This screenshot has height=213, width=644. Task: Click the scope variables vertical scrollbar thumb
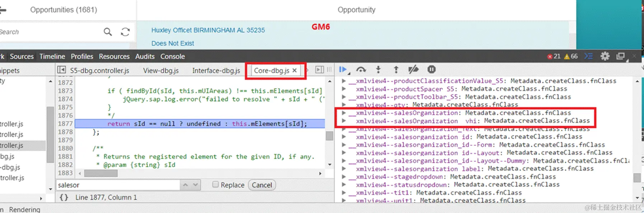pyautogui.click(x=637, y=178)
